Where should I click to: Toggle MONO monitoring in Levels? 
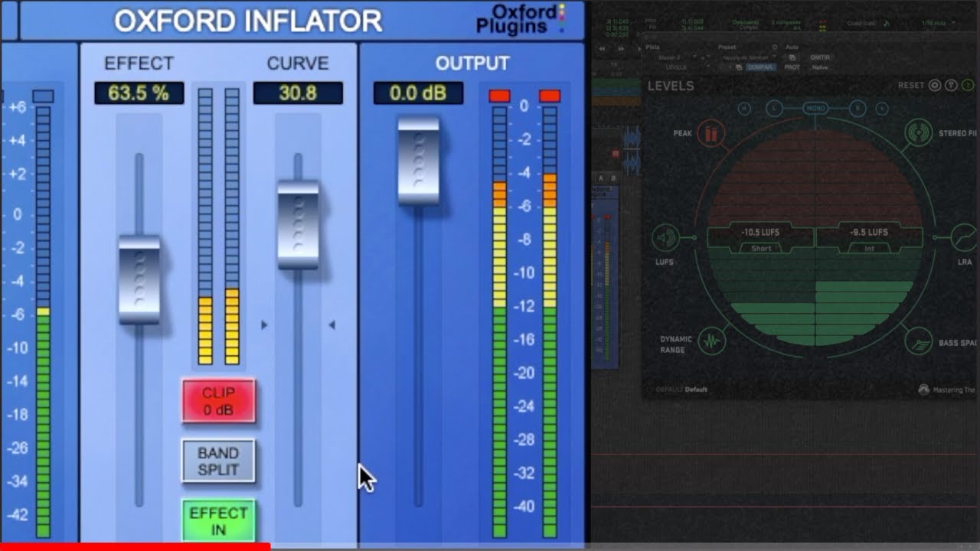(815, 109)
